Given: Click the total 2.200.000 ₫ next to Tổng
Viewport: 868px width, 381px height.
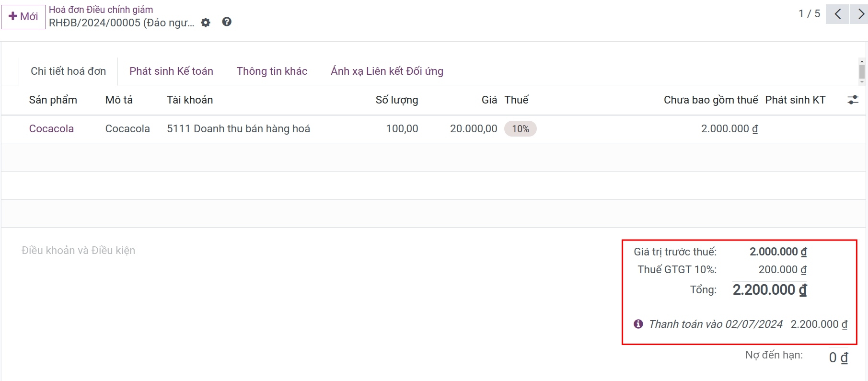Looking at the screenshot, I should [x=770, y=290].
